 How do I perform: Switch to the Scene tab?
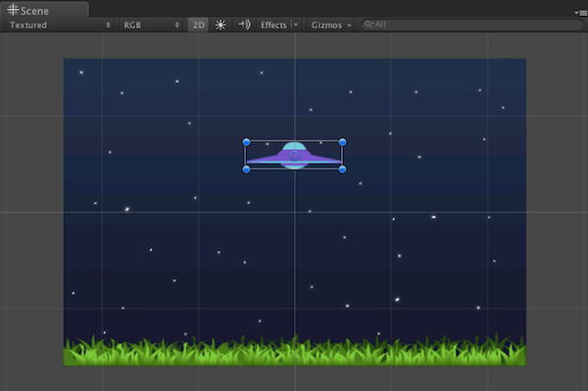point(44,10)
